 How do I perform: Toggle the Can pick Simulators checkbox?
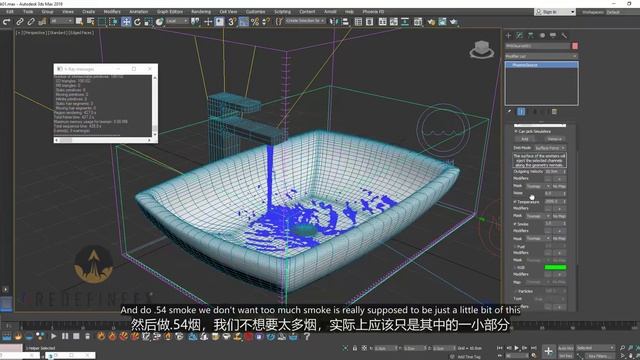coord(516,131)
